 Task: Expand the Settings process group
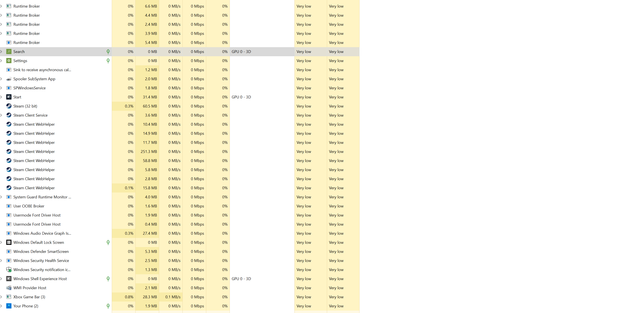pos(1,61)
